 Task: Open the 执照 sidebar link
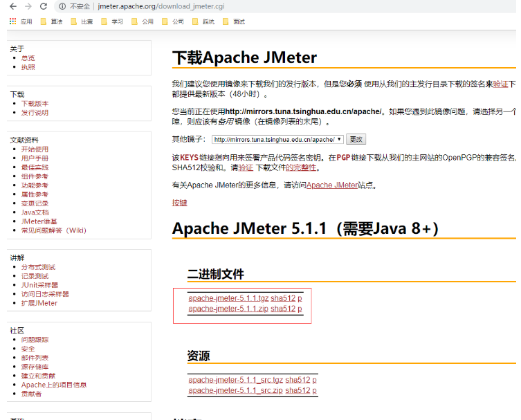(x=28, y=67)
